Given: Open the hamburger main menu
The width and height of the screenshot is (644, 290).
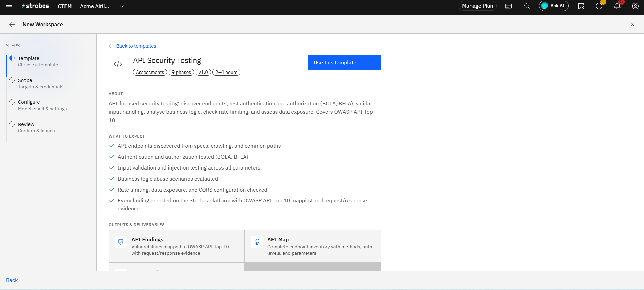Looking at the screenshot, I should tap(9, 6).
